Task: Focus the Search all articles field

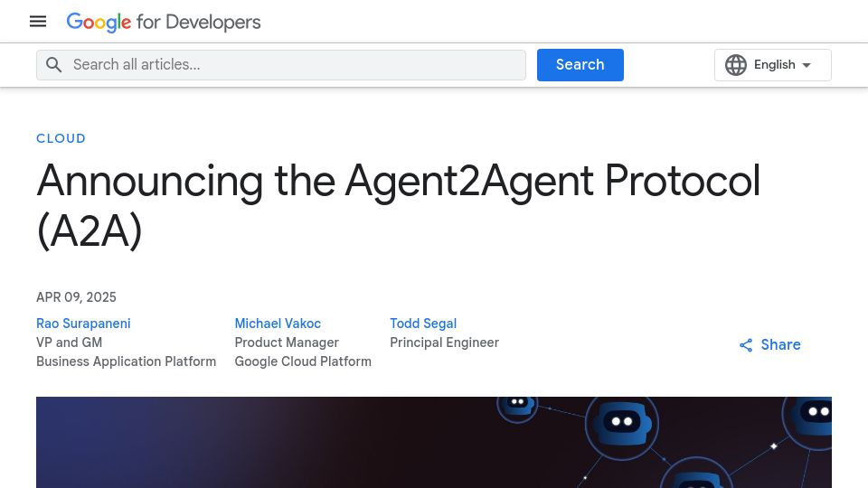Action: (x=281, y=65)
